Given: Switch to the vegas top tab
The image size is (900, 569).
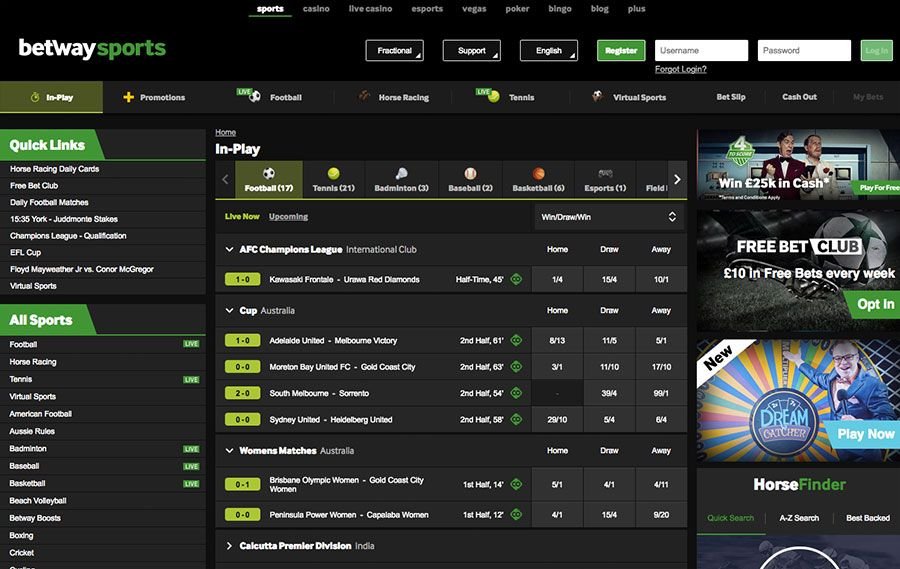Looking at the screenshot, I should 474,9.
